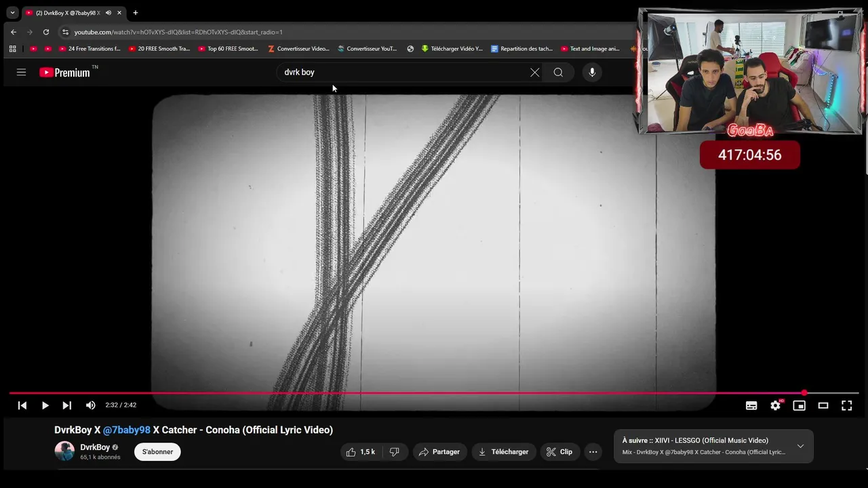This screenshot has width=868, height=488.
Task: Open 'Convertisseur Video...' bookmark
Action: click(298, 49)
